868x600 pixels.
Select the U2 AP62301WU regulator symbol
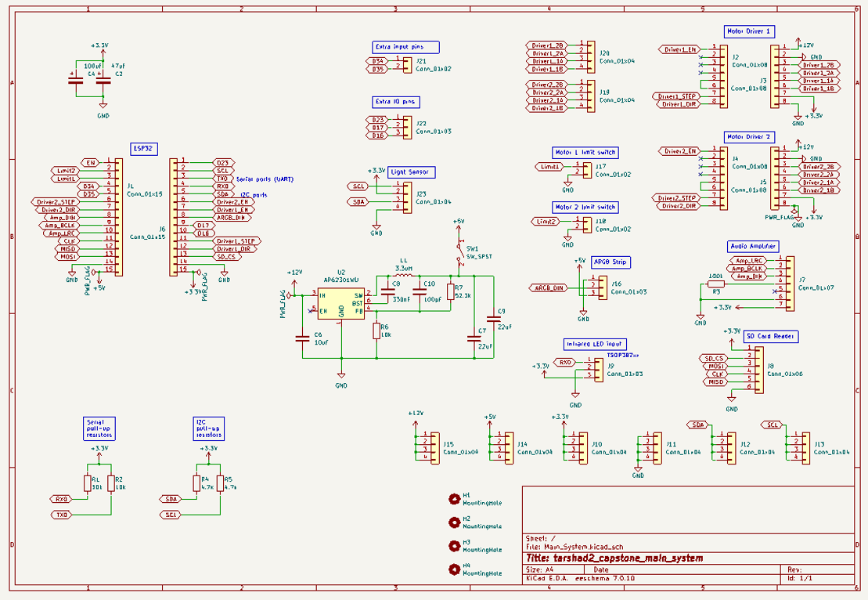click(341, 302)
